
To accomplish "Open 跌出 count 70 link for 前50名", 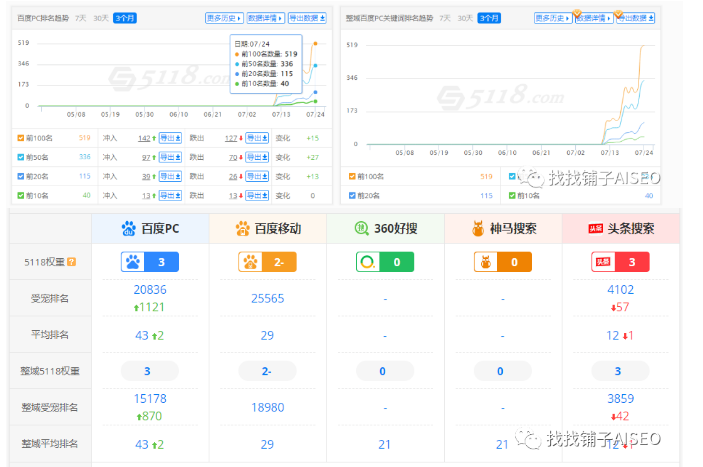I will tap(233, 158).
